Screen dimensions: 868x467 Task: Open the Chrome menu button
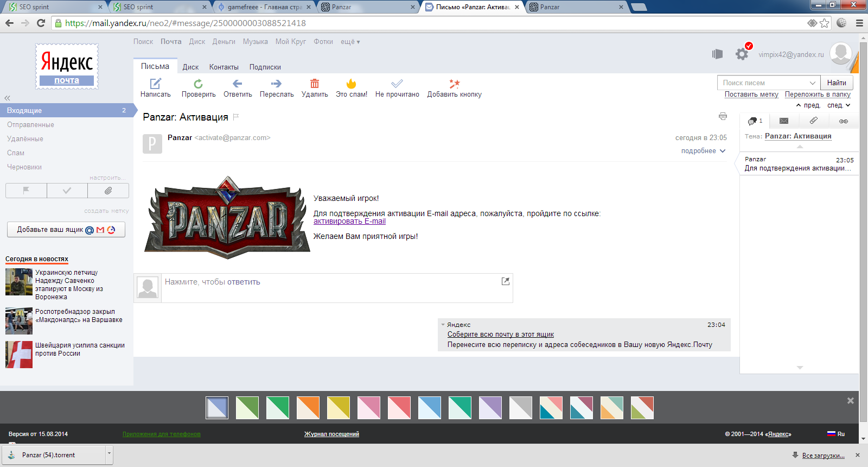pos(859,23)
